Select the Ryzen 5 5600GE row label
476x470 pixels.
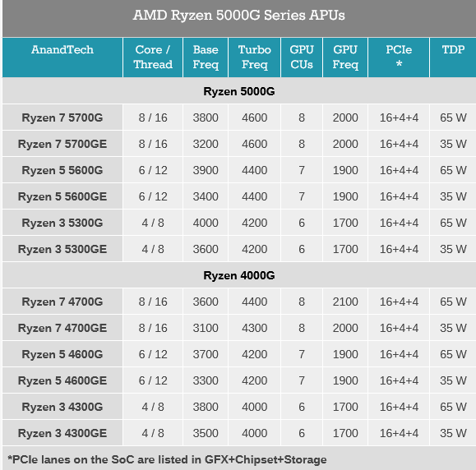click(62, 196)
